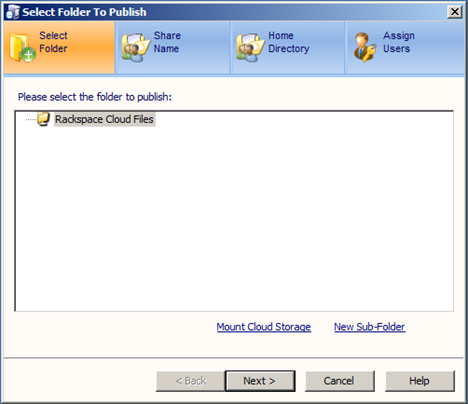Click the disabled Back button

point(190,381)
